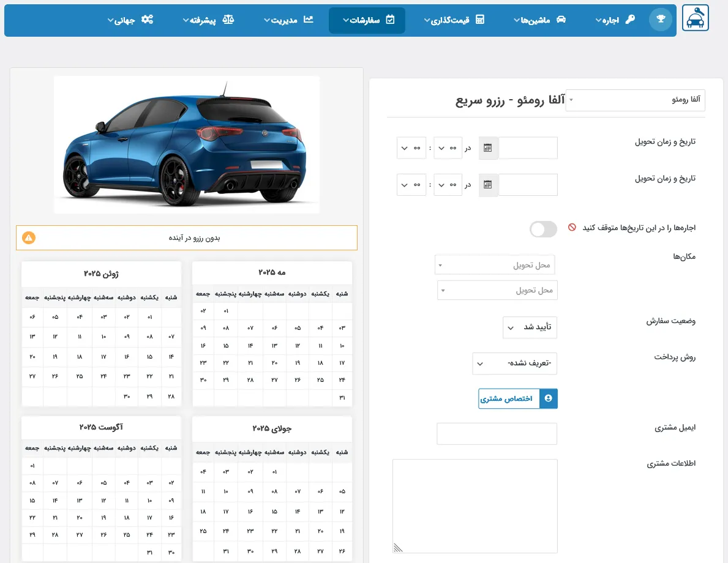Click the آگوست ۲۰۲۵ calendar title
Screen dimensions: 728x563
(101, 427)
